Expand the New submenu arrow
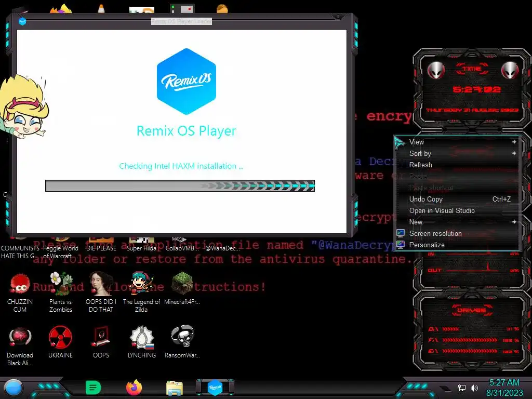532x399 pixels. [x=514, y=222]
